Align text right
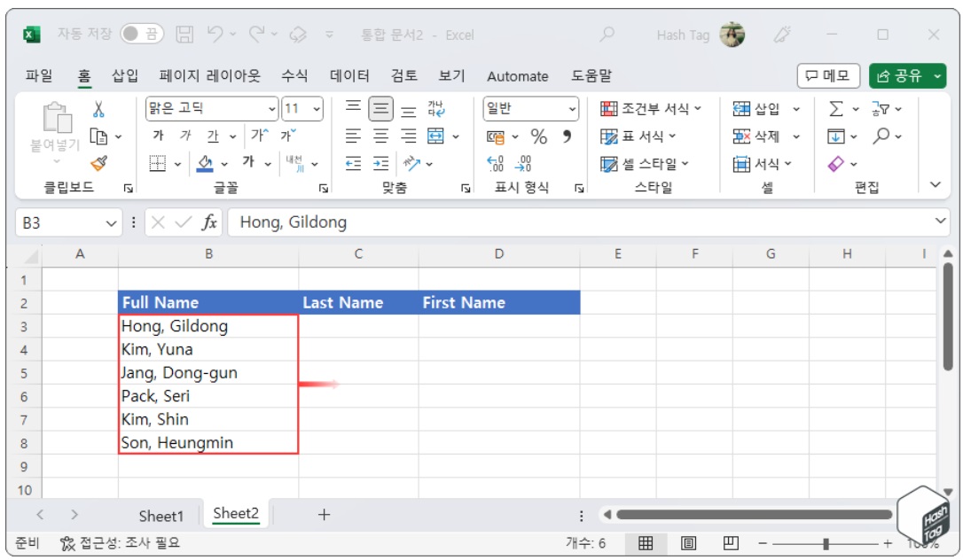 409,136
